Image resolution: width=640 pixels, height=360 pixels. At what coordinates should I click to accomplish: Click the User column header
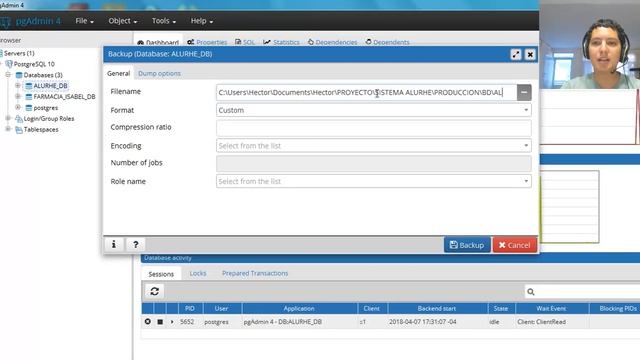(222, 309)
